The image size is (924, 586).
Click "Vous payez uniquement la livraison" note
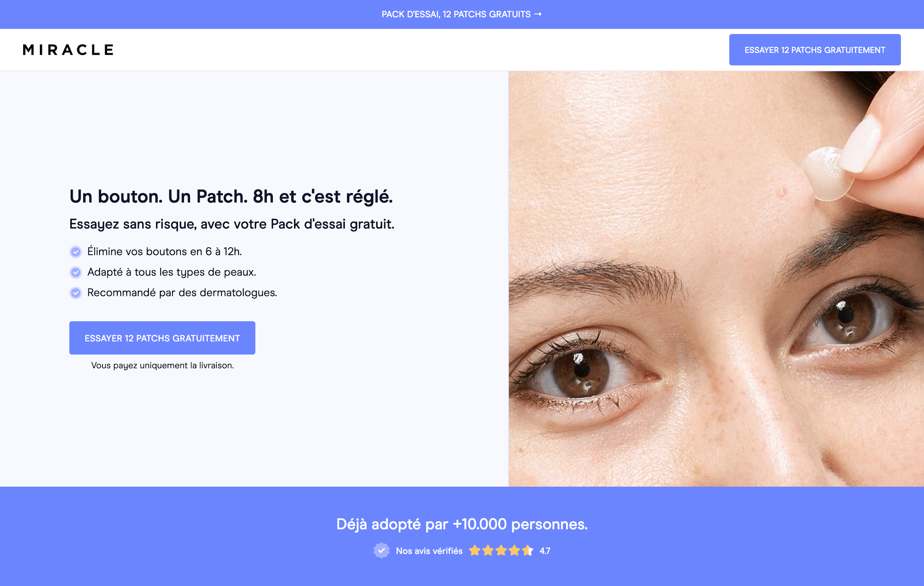pos(162,365)
